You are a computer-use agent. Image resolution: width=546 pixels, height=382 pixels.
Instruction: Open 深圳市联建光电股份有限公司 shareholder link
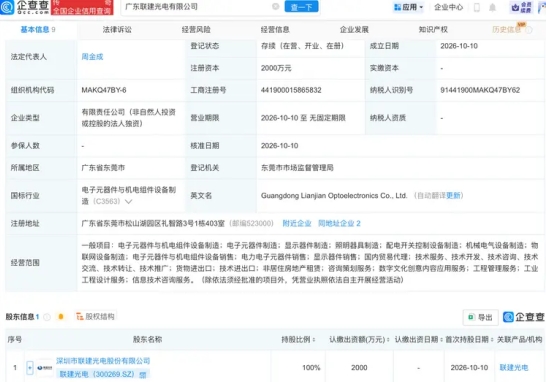pos(103,361)
